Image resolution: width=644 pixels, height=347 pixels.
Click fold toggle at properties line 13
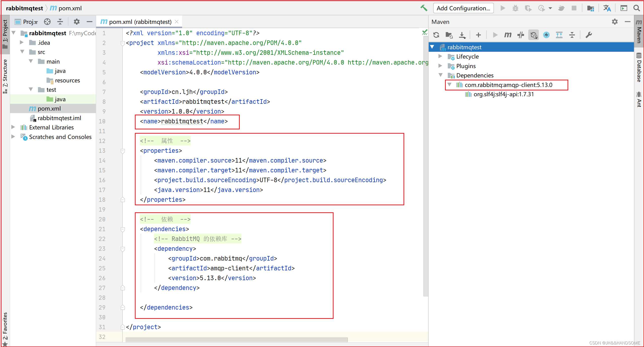click(123, 151)
